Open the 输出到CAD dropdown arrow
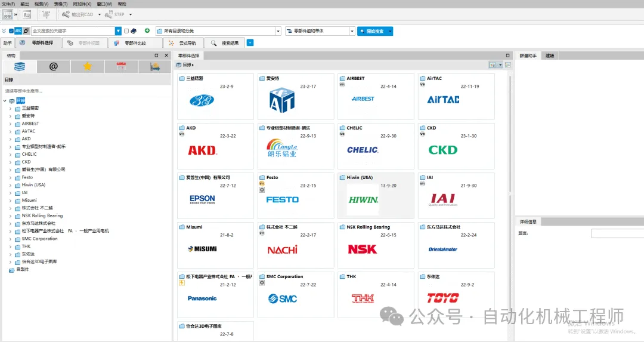Viewport: 644px width, 342px height. pyautogui.click(x=100, y=14)
